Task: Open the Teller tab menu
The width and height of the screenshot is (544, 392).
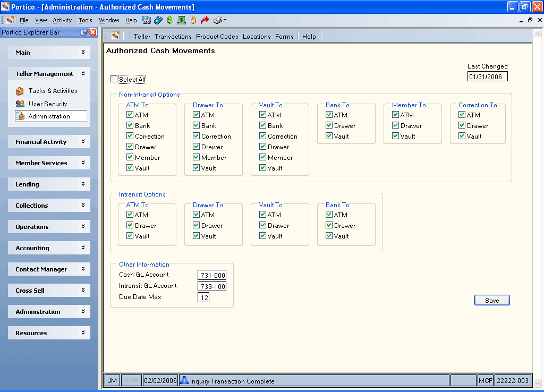Action: coord(142,37)
